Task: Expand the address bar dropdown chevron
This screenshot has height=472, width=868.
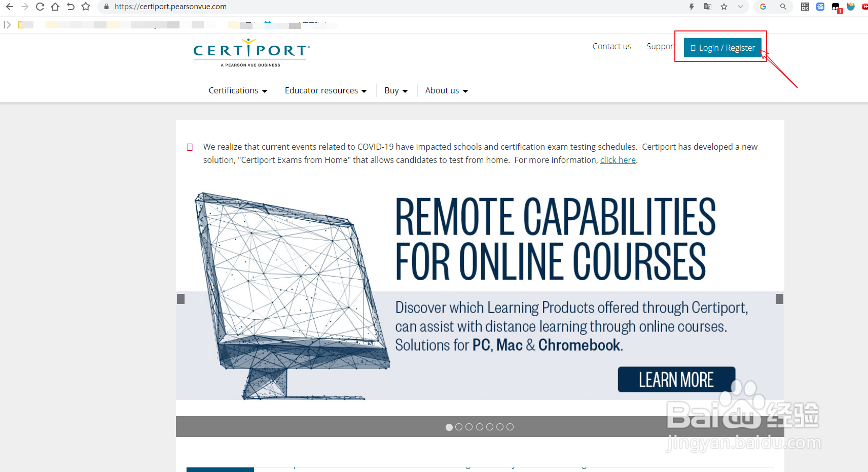Action: tap(740, 7)
